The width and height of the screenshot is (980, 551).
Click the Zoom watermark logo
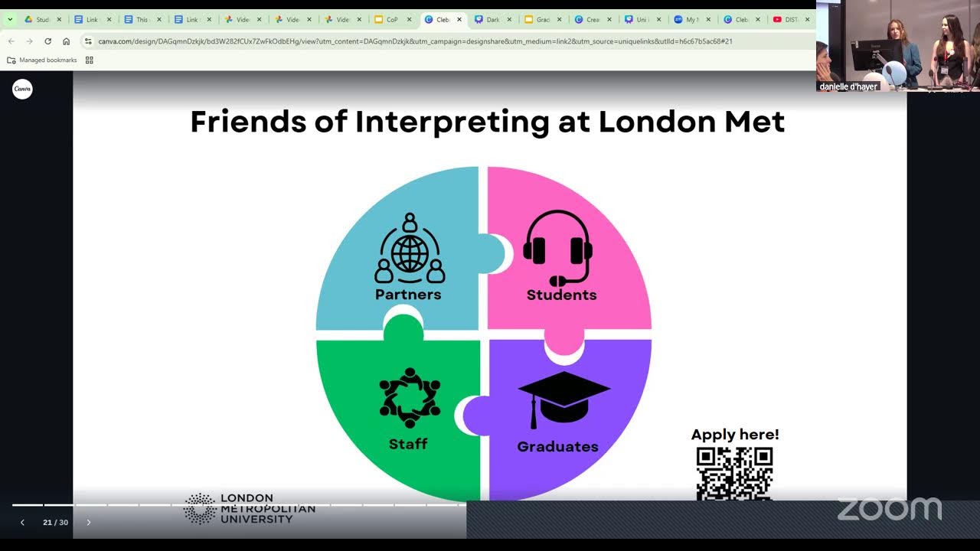tap(889, 508)
